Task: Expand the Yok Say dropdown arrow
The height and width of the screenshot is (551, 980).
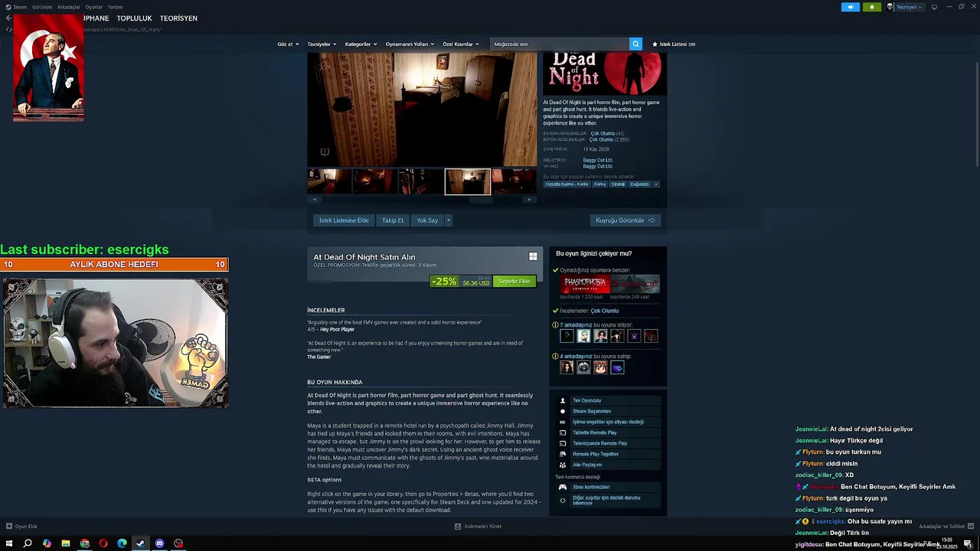Action: (x=449, y=220)
